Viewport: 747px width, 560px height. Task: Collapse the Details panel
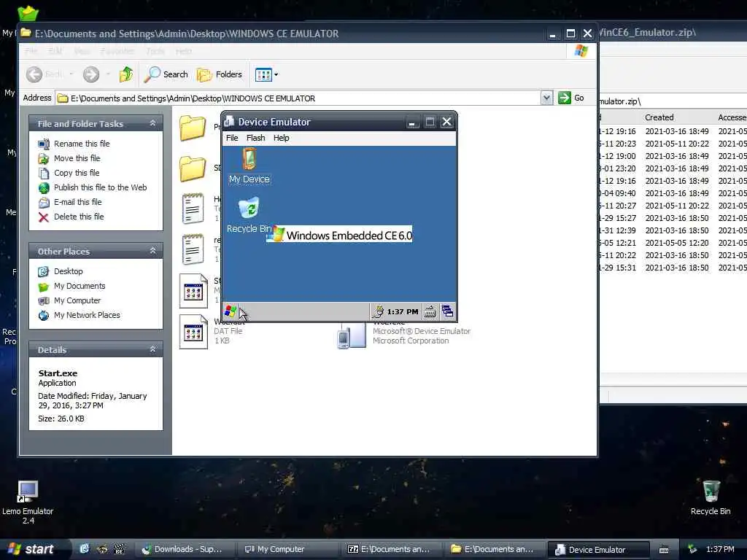click(153, 349)
